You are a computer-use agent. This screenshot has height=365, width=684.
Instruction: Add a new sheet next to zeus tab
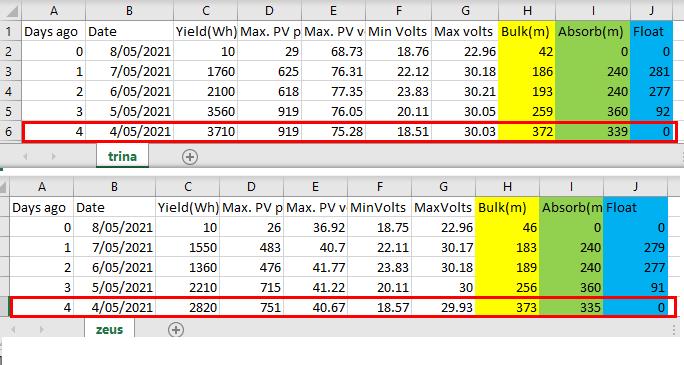[x=176, y=330]
